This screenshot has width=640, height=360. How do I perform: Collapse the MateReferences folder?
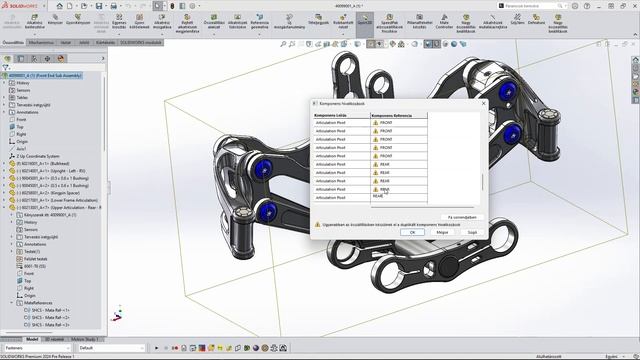click(x=12, y=303)
